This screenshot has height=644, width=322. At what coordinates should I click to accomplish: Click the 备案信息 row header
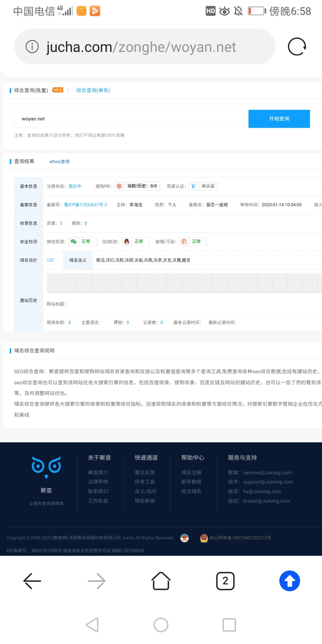(29, 205)
